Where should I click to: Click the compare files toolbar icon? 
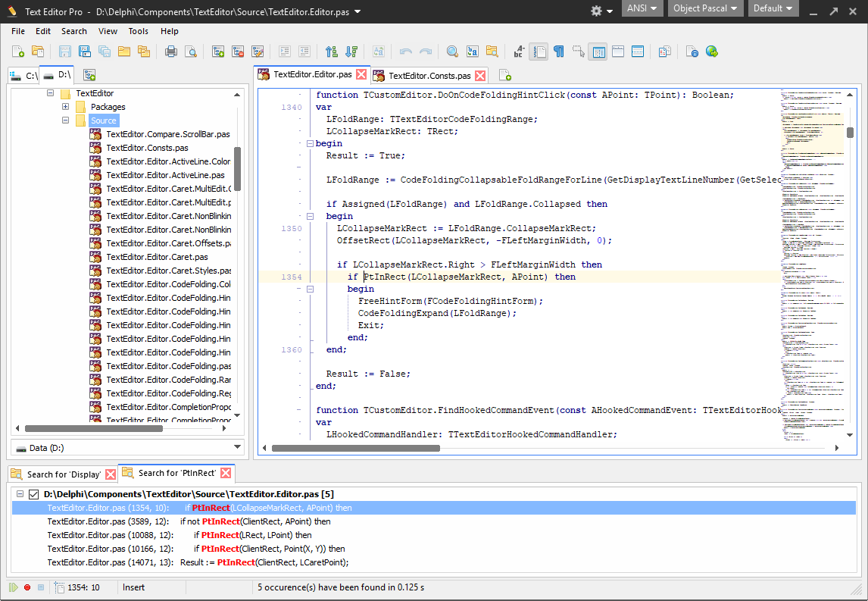point(665,52)
